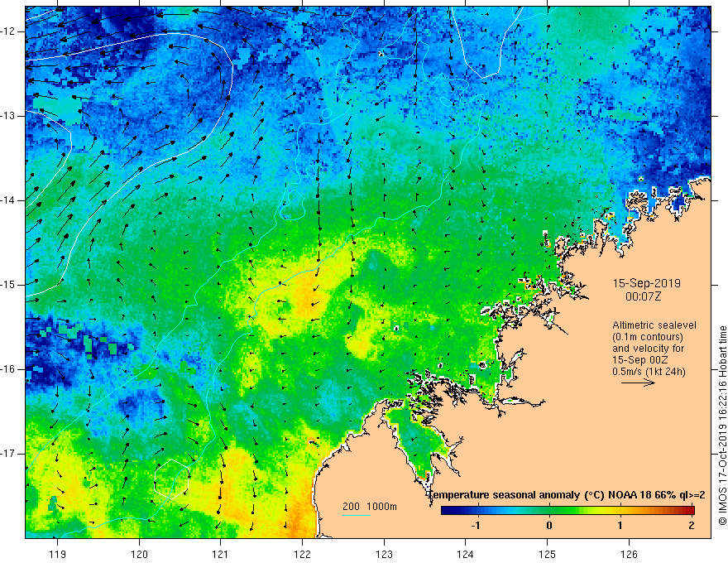This screenshot has height=563, width=728.
Task: Click the cyan bathymetry legend line
Action: point(357,515)
